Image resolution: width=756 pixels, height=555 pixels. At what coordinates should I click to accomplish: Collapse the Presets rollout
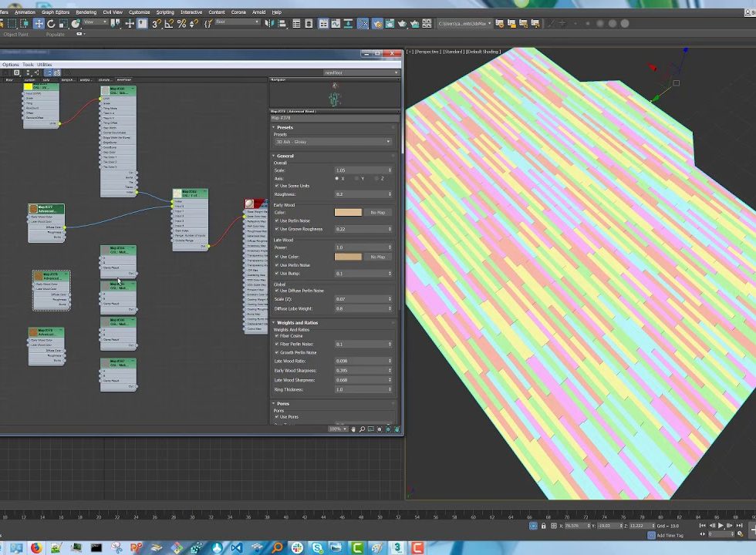[285, 127]
